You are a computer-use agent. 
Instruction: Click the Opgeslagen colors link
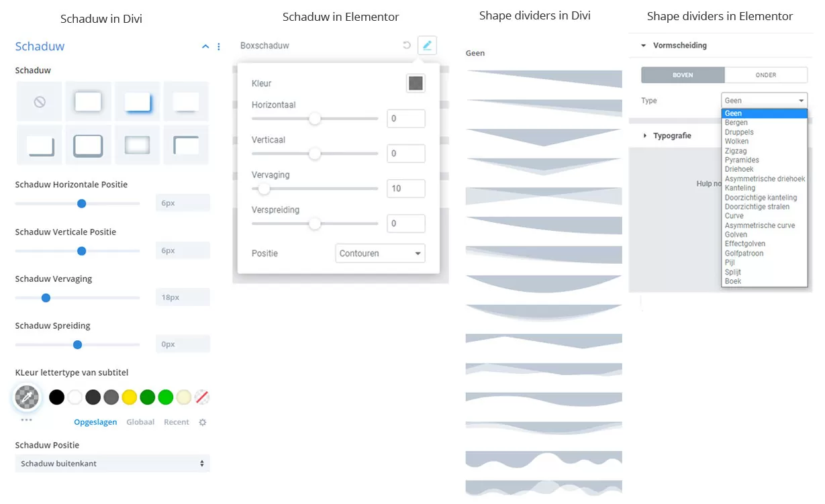95,422
